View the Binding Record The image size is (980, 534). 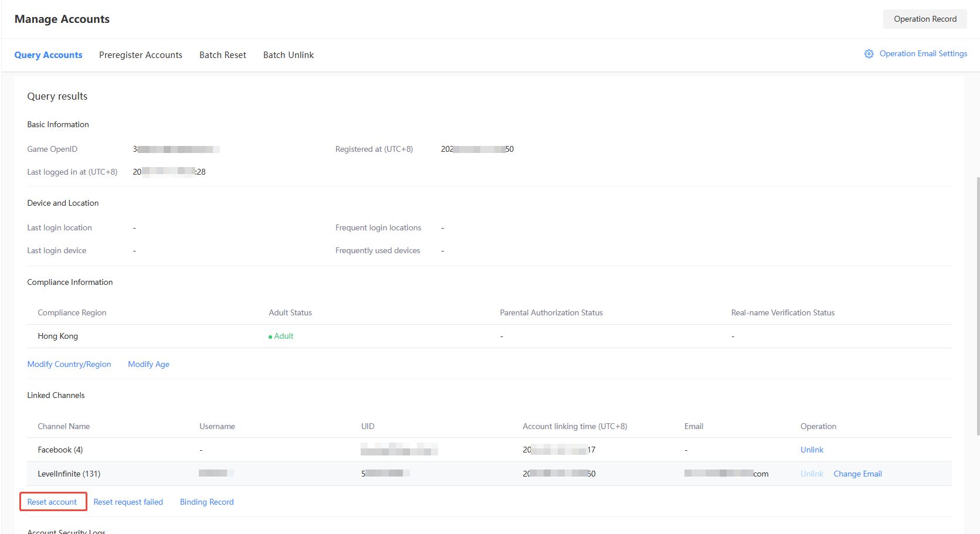206,502
